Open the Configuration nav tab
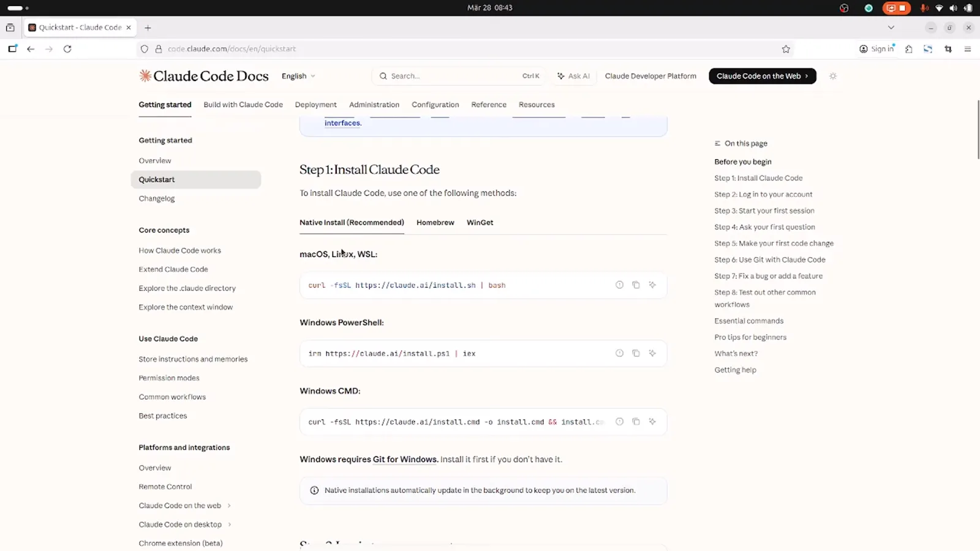980x551 pixels. [x=435, y=105]
